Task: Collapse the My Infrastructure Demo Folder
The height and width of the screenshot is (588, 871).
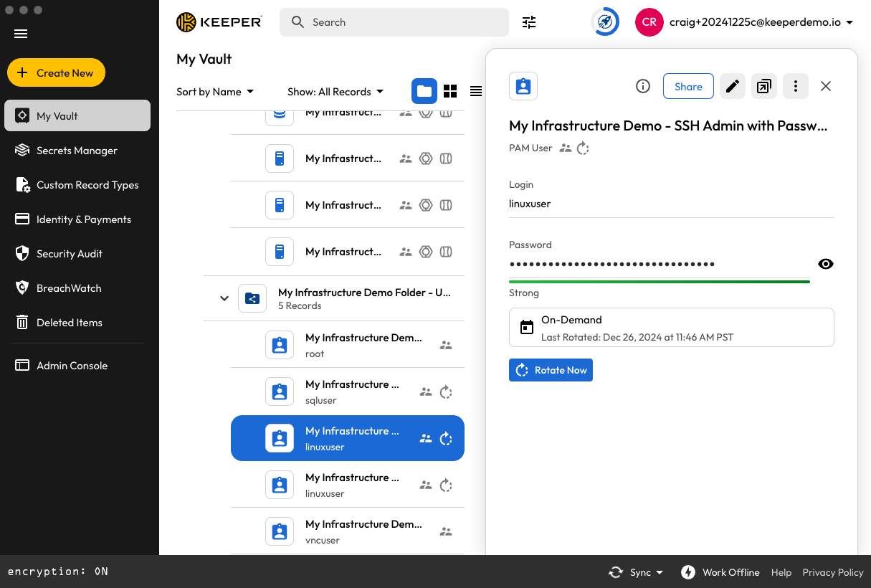Action: 224,298
